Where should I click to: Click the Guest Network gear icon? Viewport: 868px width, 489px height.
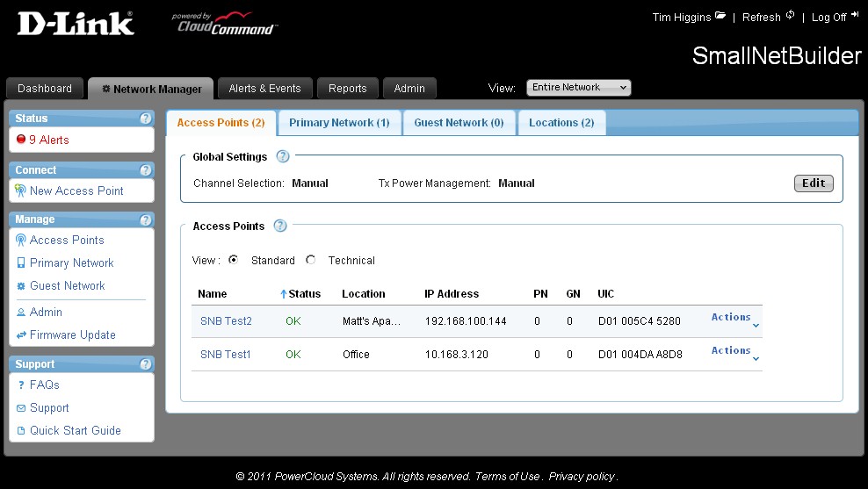21,286
